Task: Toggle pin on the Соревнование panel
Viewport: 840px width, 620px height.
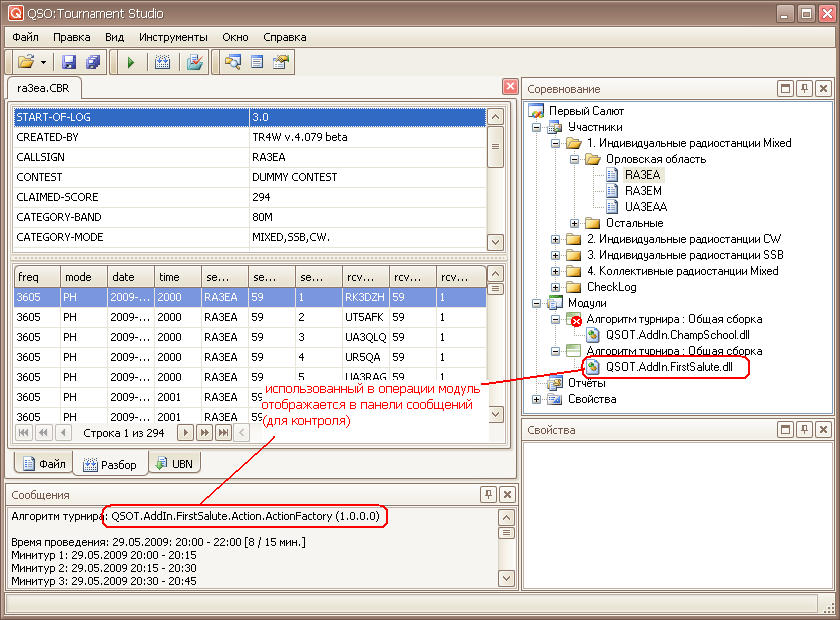Action: [804, 89]
